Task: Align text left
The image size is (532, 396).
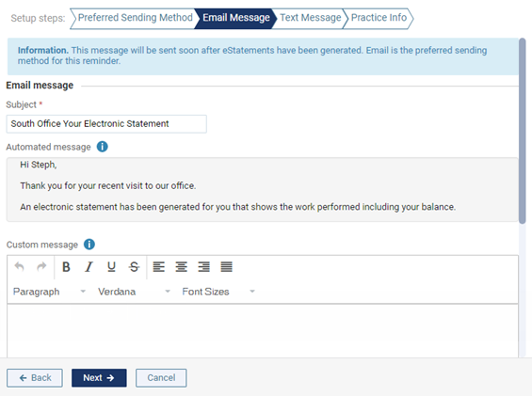Action: 159,267
